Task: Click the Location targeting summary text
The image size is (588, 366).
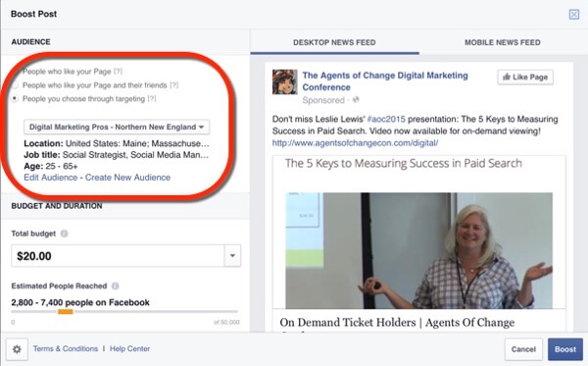Action: [x=117, y=143]
